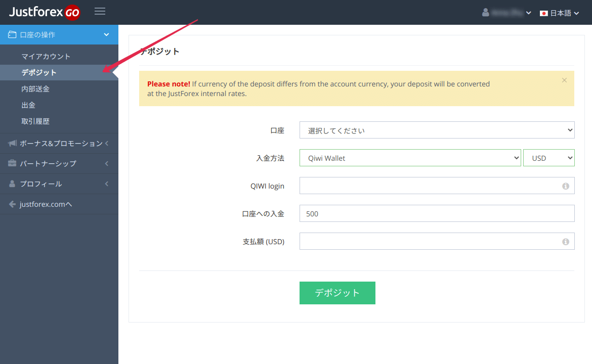Submit with the green デポジット button

click(337, 293)
